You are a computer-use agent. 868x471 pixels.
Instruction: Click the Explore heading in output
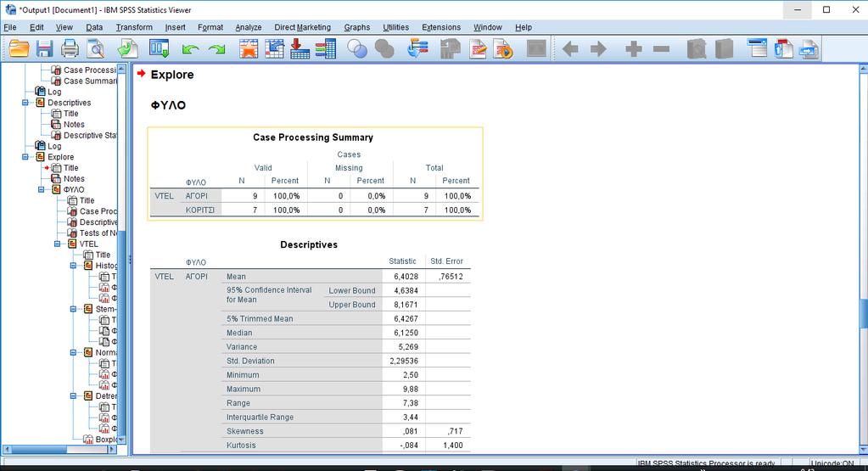coord(172,75)
